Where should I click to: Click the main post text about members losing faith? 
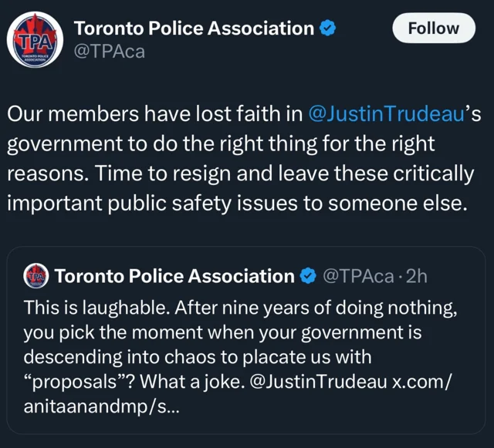click(x=154, y=114)
